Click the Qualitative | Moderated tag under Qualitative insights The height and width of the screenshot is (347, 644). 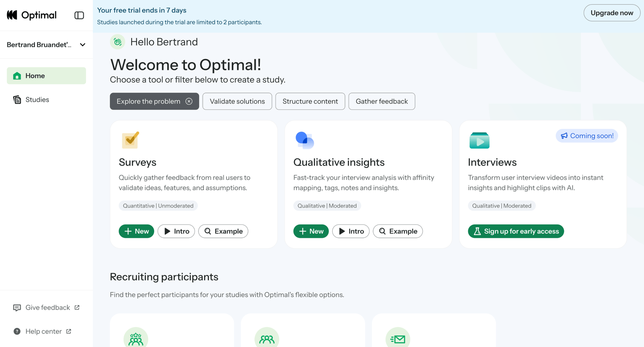point(327,206)
